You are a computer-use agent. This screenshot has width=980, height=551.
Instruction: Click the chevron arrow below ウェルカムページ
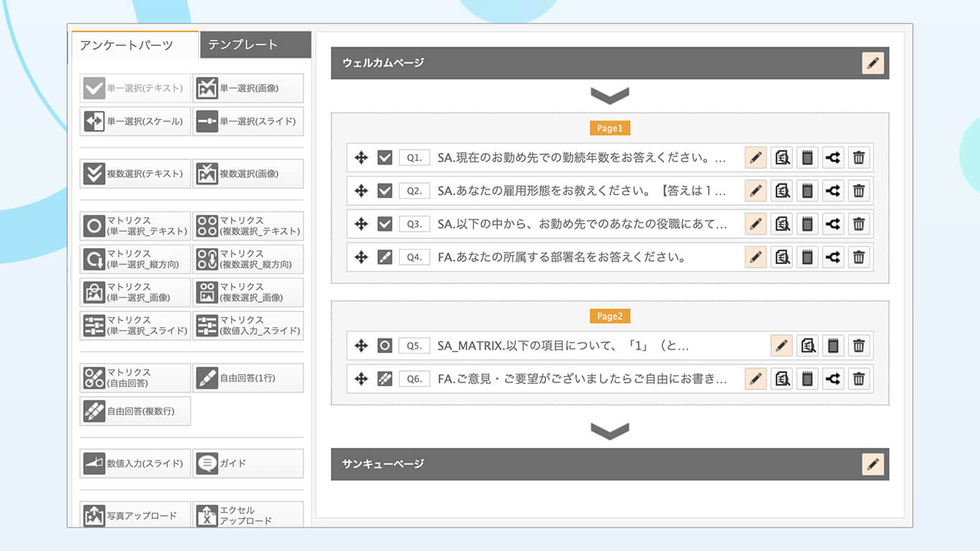click(x=609, y=95)
